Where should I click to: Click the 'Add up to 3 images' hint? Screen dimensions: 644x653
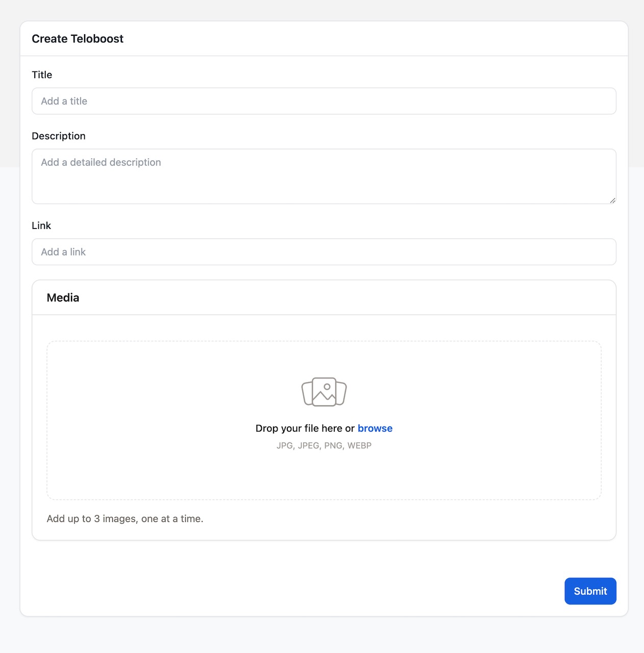125,519
